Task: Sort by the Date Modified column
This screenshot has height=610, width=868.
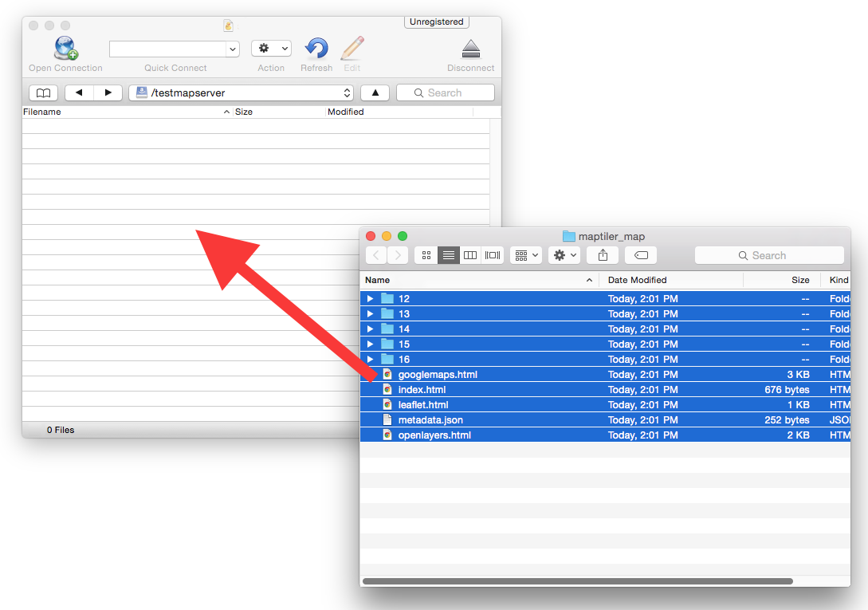Action: pyautogui.click(x=637, y=280)
